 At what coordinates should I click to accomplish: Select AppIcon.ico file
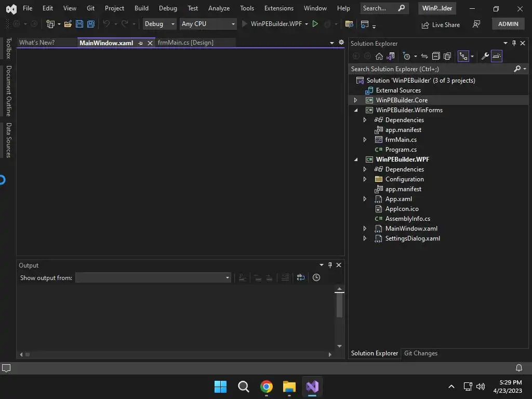pos(402,209)
